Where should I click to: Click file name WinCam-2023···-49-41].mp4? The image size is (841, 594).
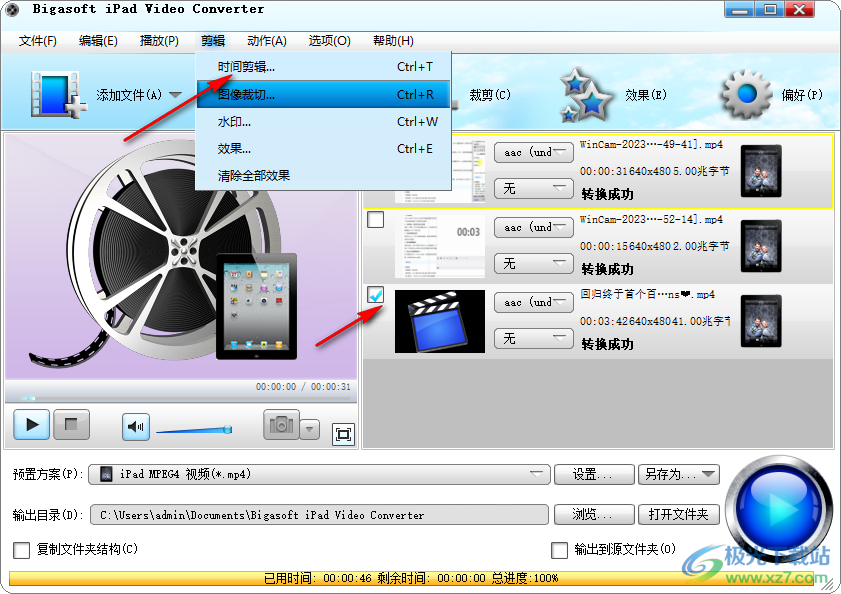(651, 144)
